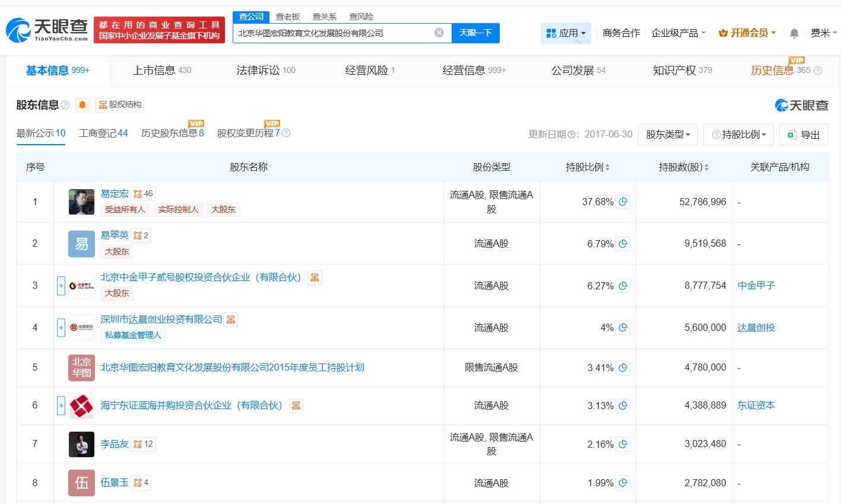Image resolution: width=841 pixels, height=504 pixels.
Task: Open the 股东类型 dropdown
Action: click(x=668, y=135)
